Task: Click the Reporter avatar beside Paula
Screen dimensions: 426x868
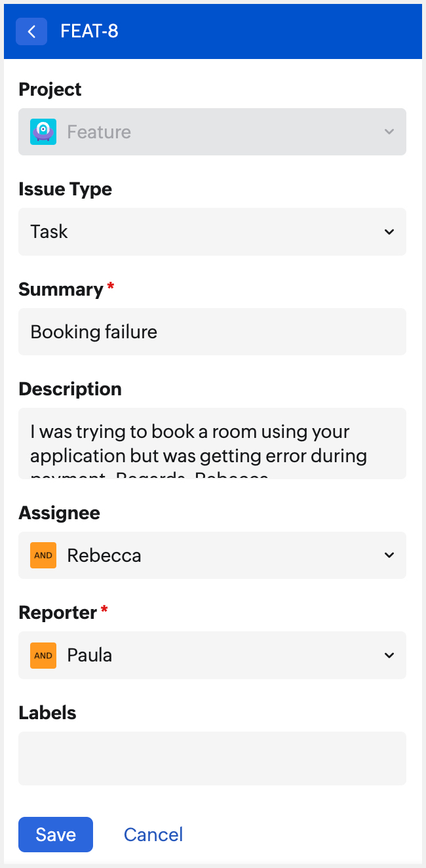Action: tap(43, 656)
